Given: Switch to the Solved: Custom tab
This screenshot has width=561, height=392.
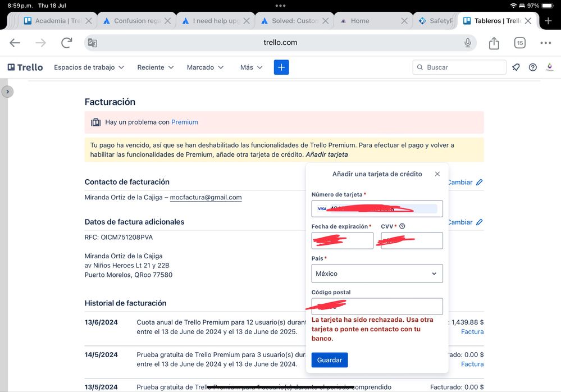Looking at the screenshot, I should point(295,21).
